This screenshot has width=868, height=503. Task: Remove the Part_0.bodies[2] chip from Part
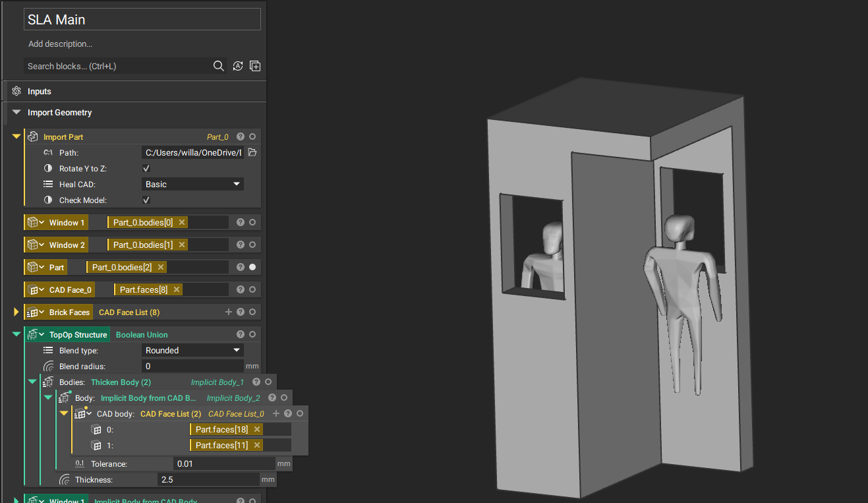(x=161, y=267)
